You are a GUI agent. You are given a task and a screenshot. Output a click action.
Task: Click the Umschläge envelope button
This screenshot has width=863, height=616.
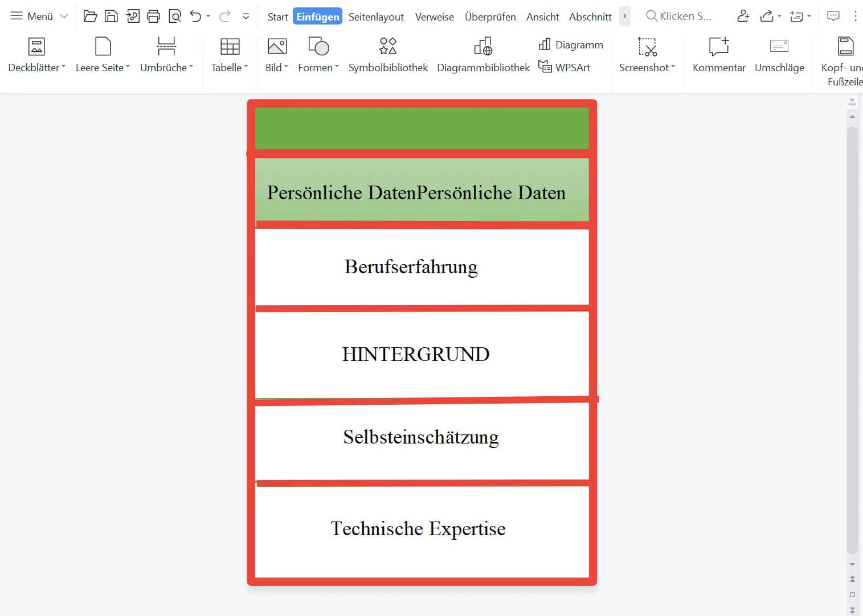click(779, 55)
